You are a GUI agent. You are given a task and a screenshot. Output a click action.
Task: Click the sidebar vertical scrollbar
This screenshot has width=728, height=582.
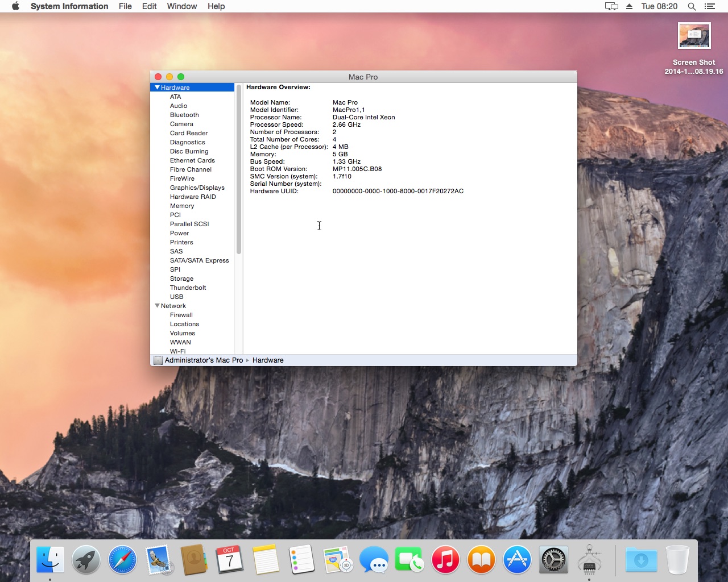239,169
